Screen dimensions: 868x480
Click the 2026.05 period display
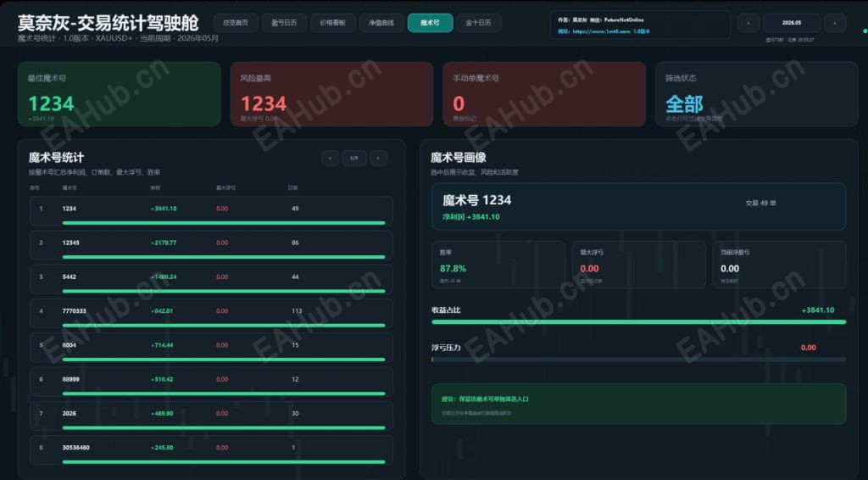(x=792, y=23)
